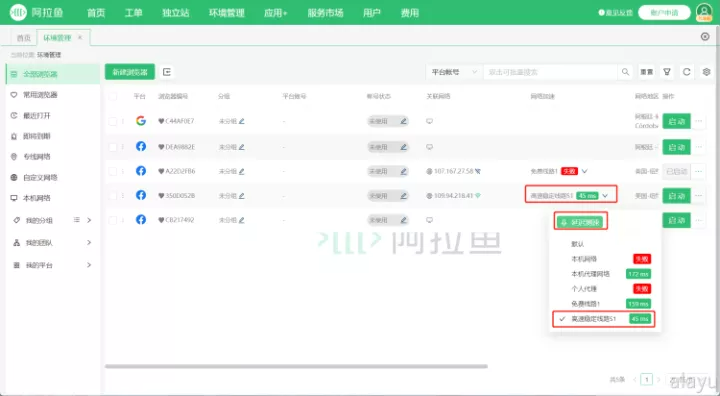Expand 我的分组 in the sidebar
This screenshot has width=720, height=396.
click(89, 220)
